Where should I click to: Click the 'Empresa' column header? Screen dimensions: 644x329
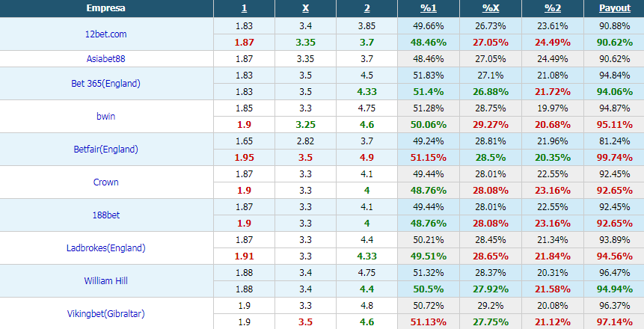(106, 8)
